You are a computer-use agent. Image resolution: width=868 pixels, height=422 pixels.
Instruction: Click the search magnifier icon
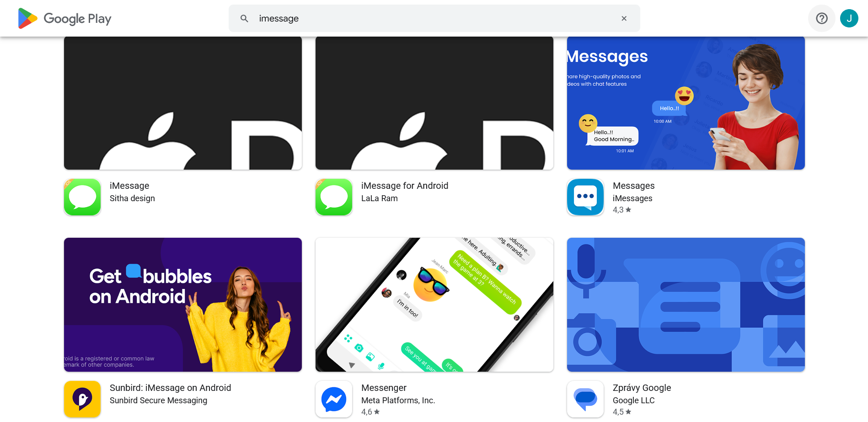coord(244,18)
